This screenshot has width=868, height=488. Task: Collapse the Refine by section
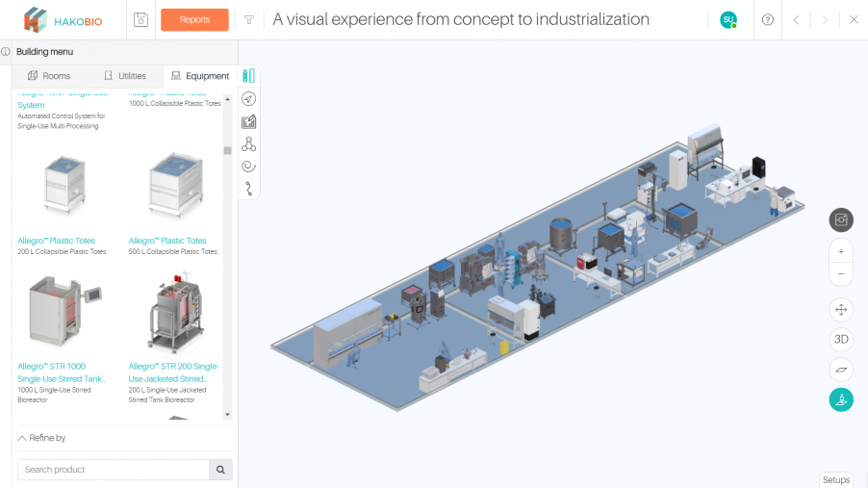(41, 438)
